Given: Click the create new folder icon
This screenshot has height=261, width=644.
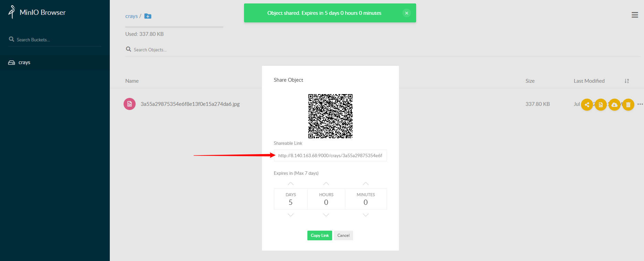Looking at the screenshot, I should tap(148, 16).
